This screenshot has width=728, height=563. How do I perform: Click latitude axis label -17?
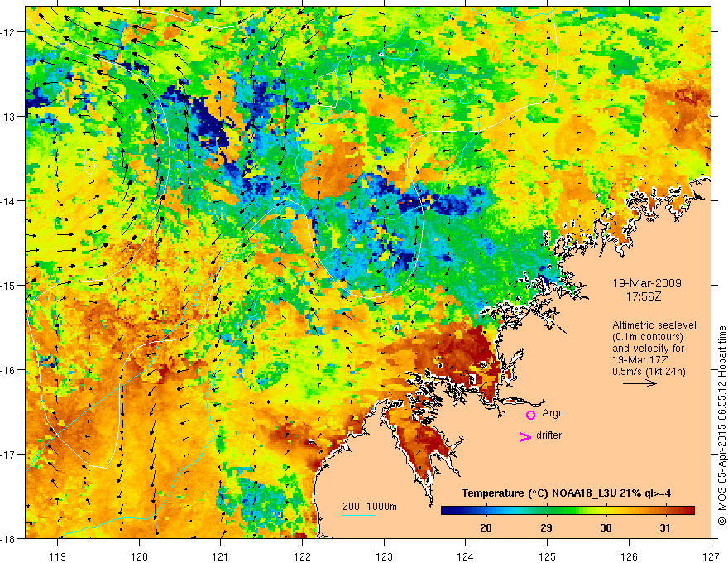point(8,455)
